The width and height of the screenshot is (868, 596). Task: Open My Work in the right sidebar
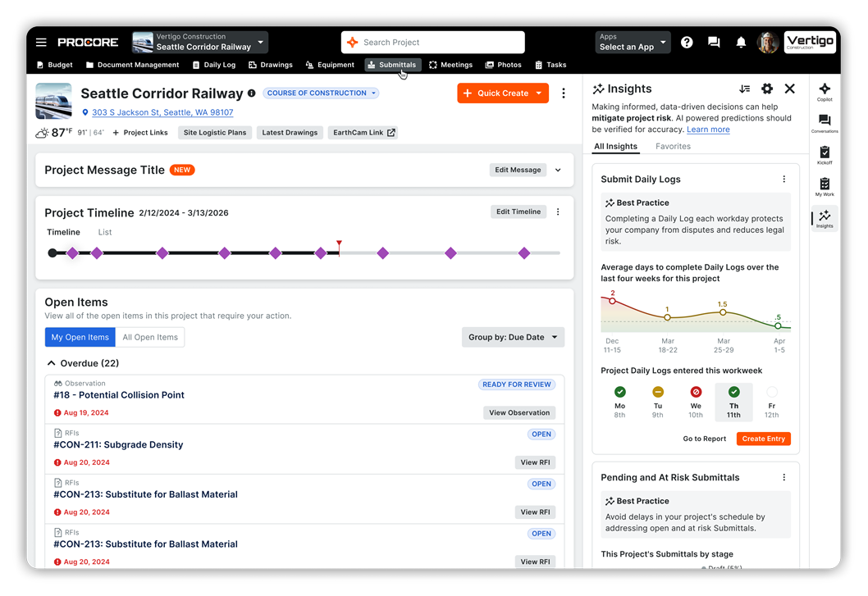(825, 186)
